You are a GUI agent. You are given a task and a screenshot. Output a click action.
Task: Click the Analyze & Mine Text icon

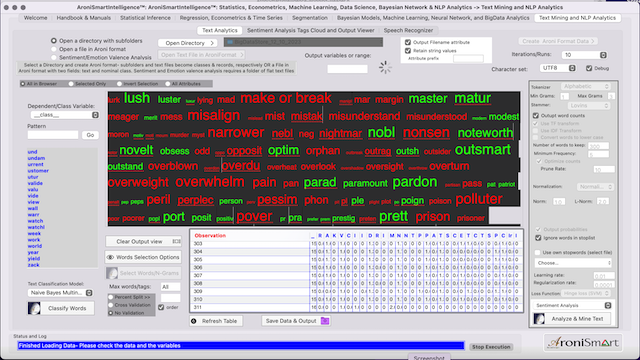[x=539, y=319]
